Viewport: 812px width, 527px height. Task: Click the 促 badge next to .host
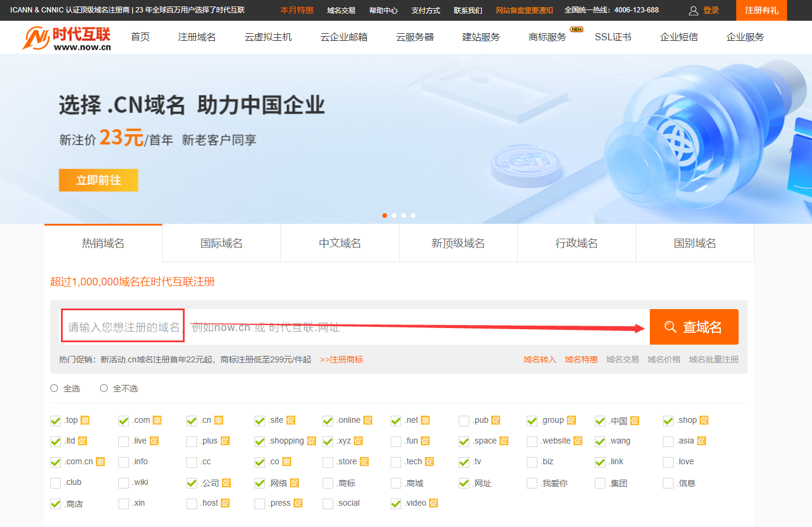[225, 503]
